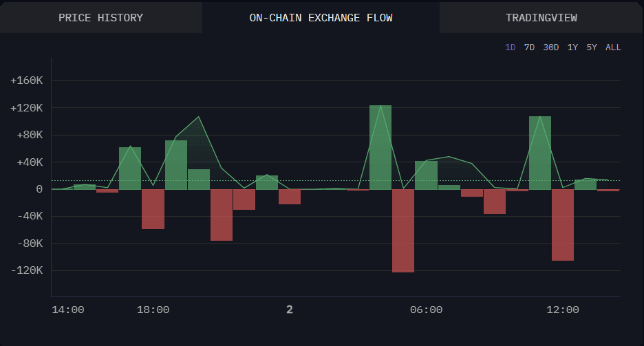Screen dimensions: 644x346
Task: Pick the 12:00 time axis label
Action: (562, 310)
